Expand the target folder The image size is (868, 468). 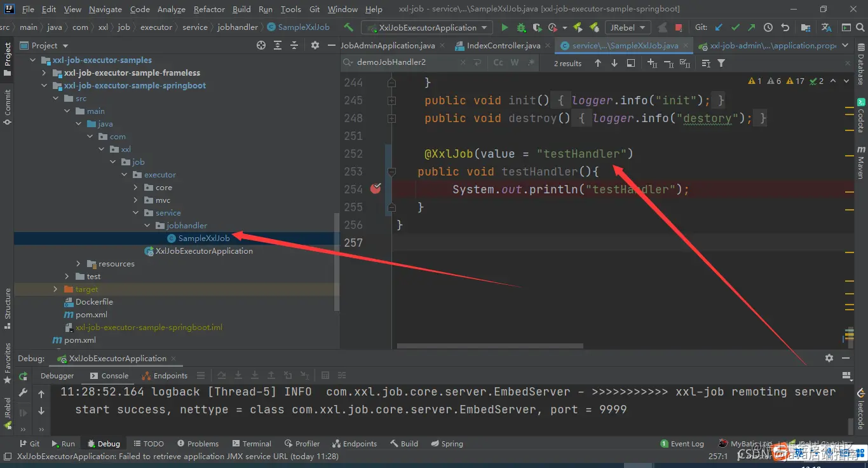click(x=56, y=289)
